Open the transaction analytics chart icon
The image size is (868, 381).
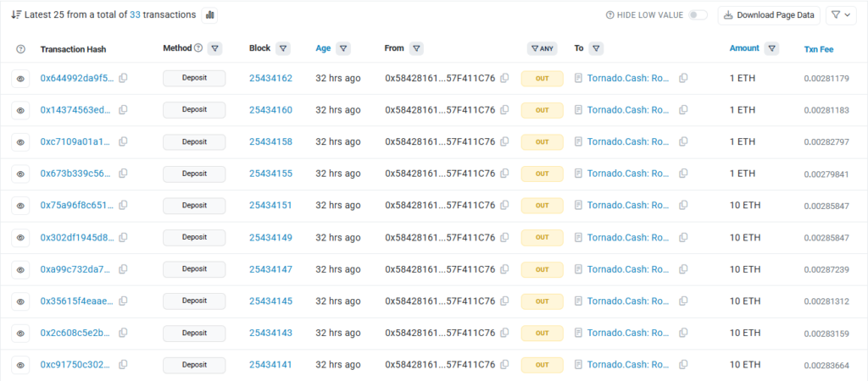(x=210, y=15)
